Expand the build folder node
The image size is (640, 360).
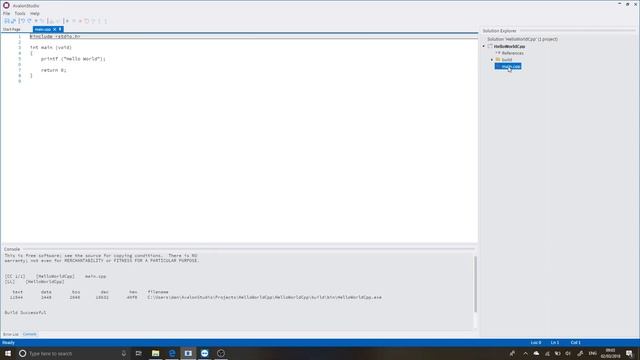(x=492, y=60)
